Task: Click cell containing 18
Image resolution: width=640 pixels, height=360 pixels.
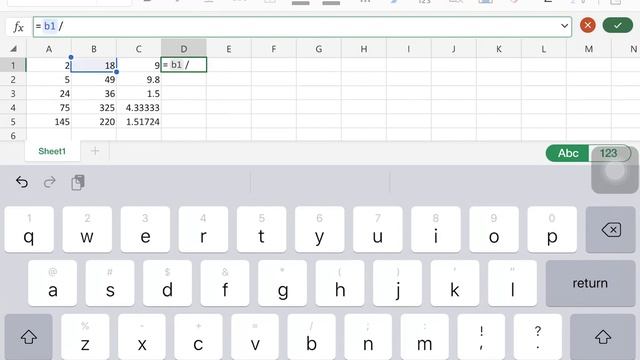Action: tap(94, 65)
